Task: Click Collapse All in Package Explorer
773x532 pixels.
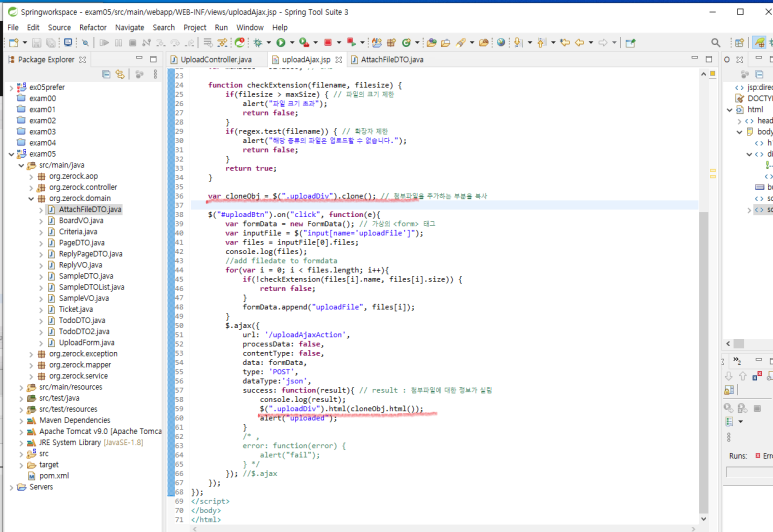Action: click(106, 74)
